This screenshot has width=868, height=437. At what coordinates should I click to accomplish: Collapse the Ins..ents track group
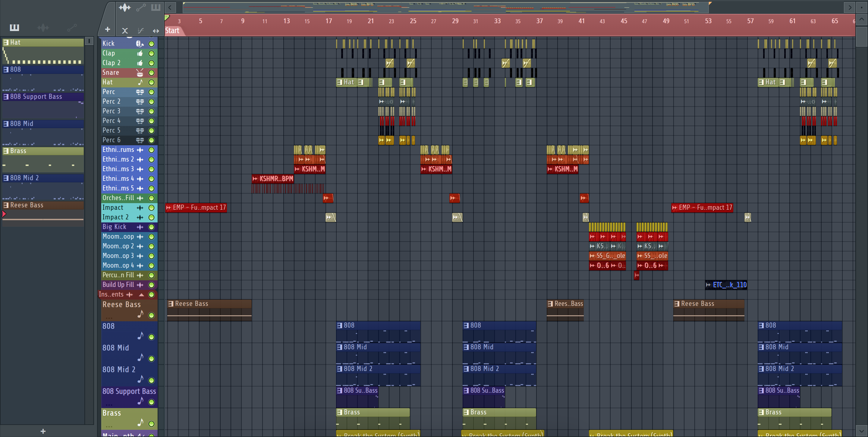[142, 295]
